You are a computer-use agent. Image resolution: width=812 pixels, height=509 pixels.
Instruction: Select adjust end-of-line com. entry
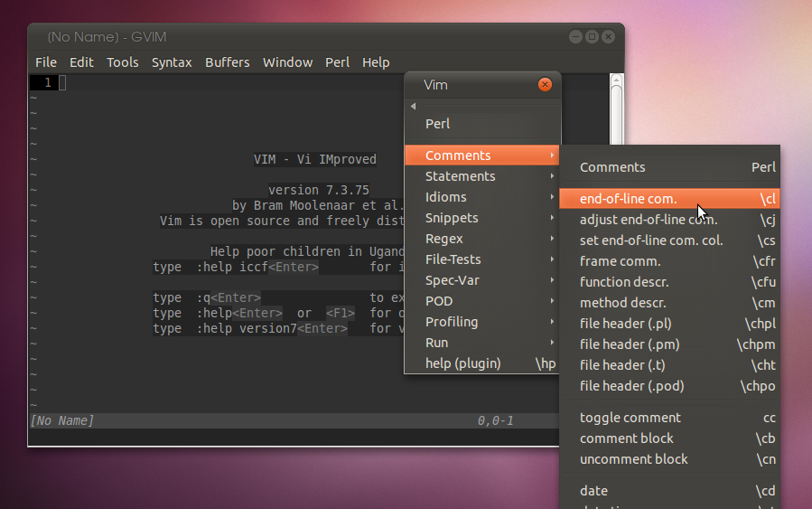click(669, 220)
